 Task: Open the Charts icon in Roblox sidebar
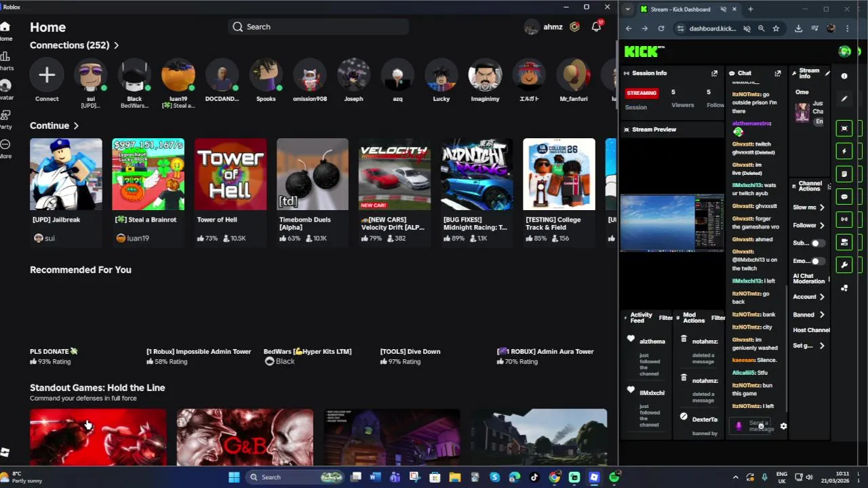[x=5, y=56]
